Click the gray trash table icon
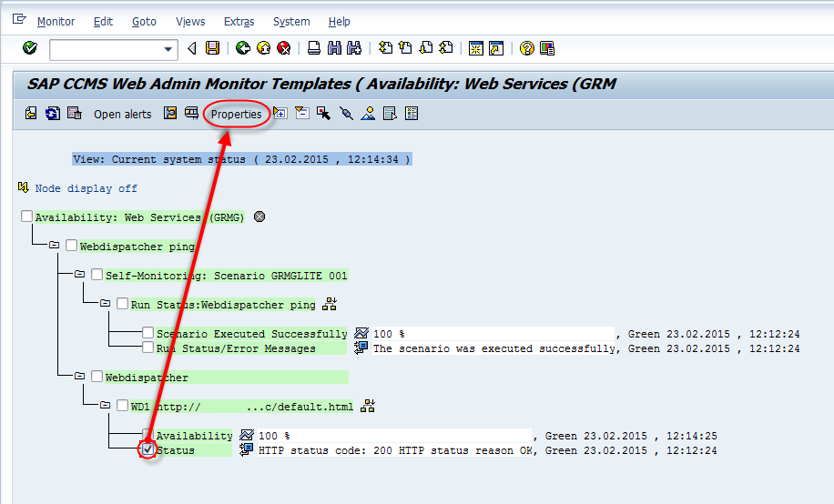Viewport: 834px width, 504px height. [x=74, y=113]
